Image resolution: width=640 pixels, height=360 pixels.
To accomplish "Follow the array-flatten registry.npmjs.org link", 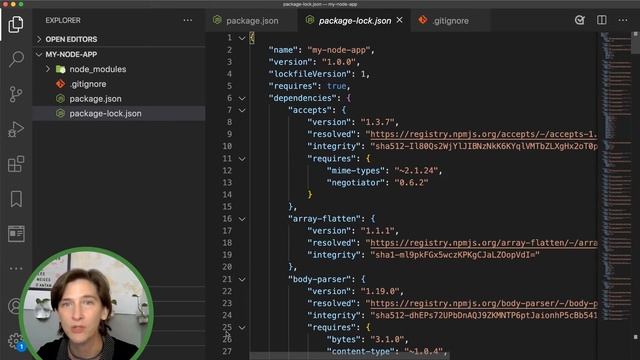I will [x=483, y=243].
